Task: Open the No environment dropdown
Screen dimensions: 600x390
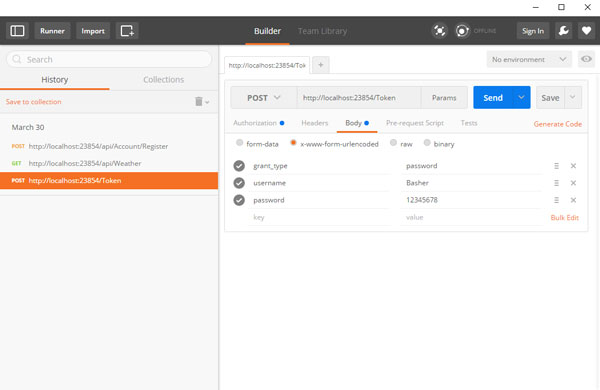Action: (x=529, y=59)
